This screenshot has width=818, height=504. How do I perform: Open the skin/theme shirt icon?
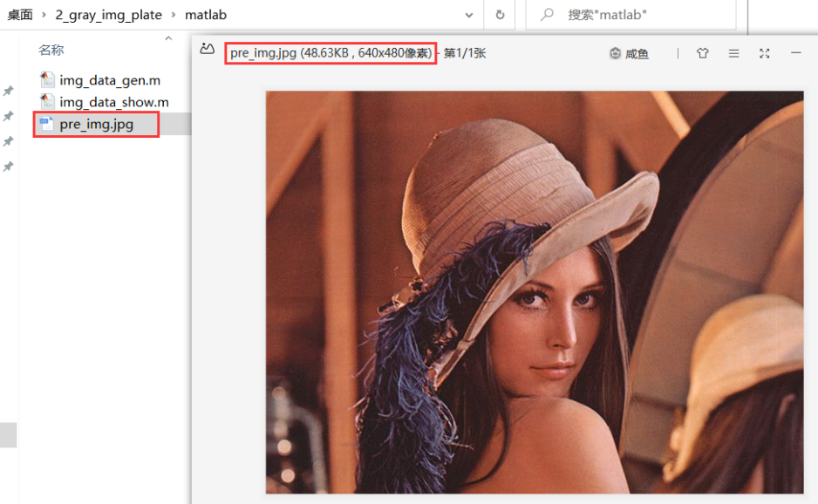[703, 54]
